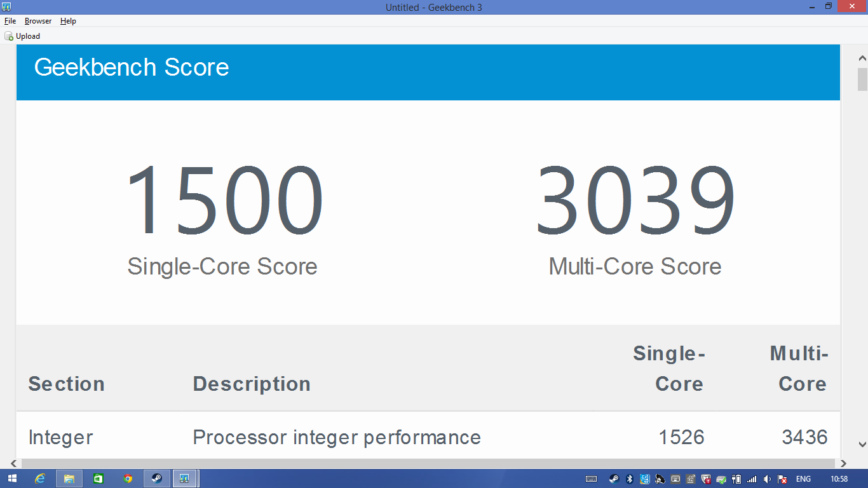Click the vertical scrollbar thumb
The width and height of the screenshot is (868, 488).
[x=862, y=79]
